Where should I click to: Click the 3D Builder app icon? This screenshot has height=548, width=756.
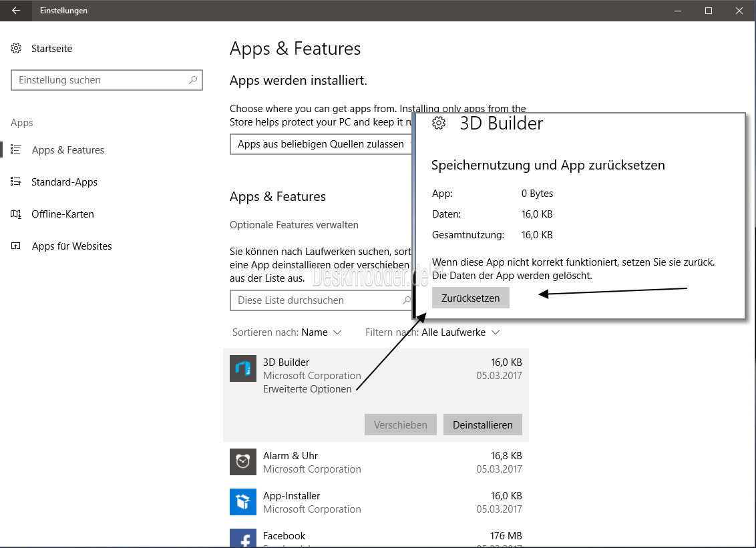[243, 368]
